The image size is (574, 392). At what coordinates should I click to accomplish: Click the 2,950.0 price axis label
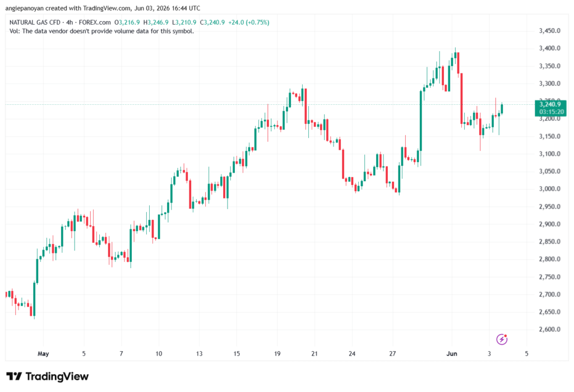click(549, 206)
